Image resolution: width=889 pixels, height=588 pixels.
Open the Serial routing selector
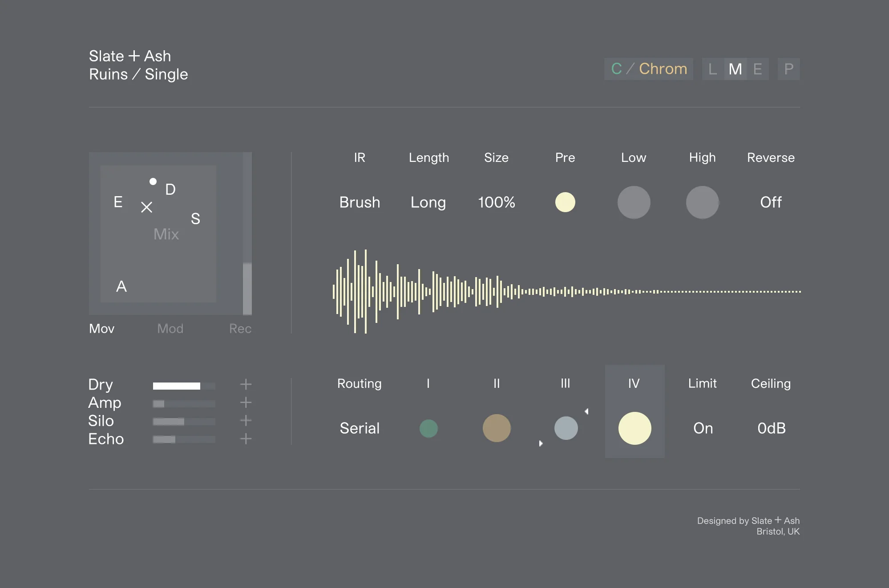360,428
